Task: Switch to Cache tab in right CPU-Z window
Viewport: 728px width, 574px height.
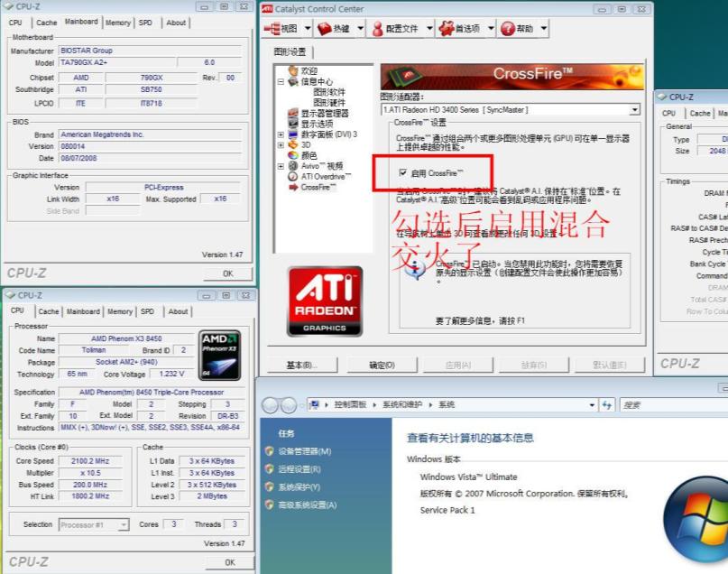Action: (700, 114)
